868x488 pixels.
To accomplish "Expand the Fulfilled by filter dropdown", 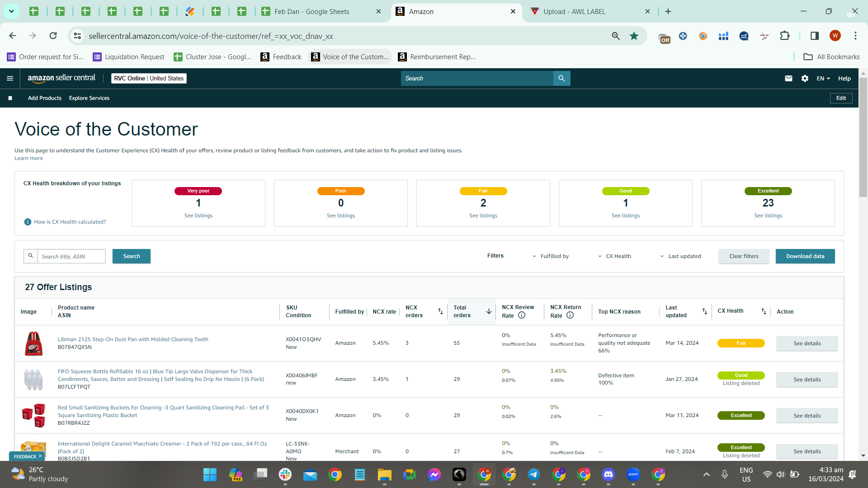I will click(x=551, y=256).
